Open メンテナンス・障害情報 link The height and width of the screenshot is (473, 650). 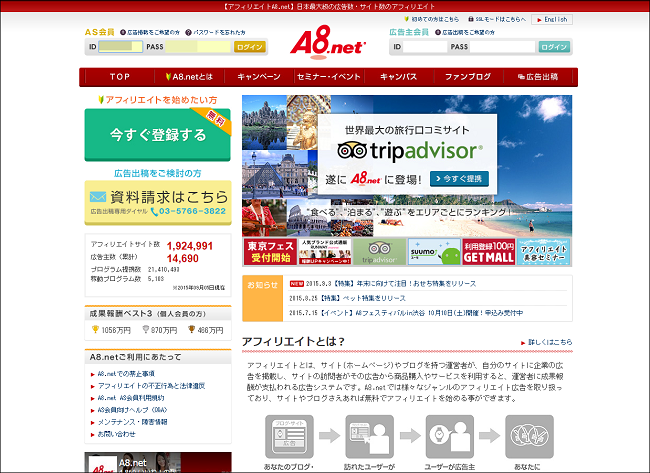tap(132, 422)
